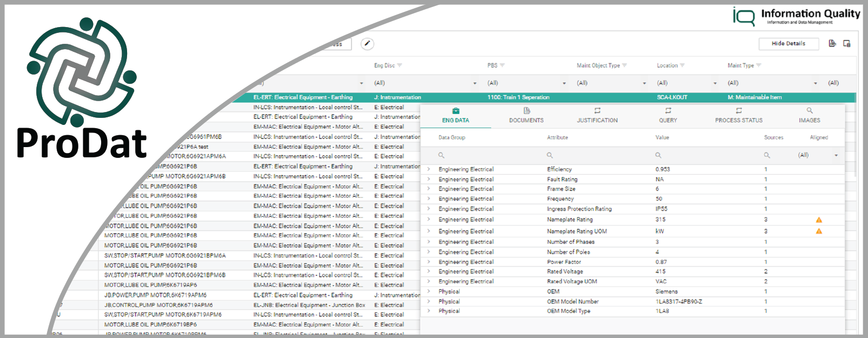Switch to the ENG DATA tab
This screenshot has width=868, height=338.
(x=455, y=116)
